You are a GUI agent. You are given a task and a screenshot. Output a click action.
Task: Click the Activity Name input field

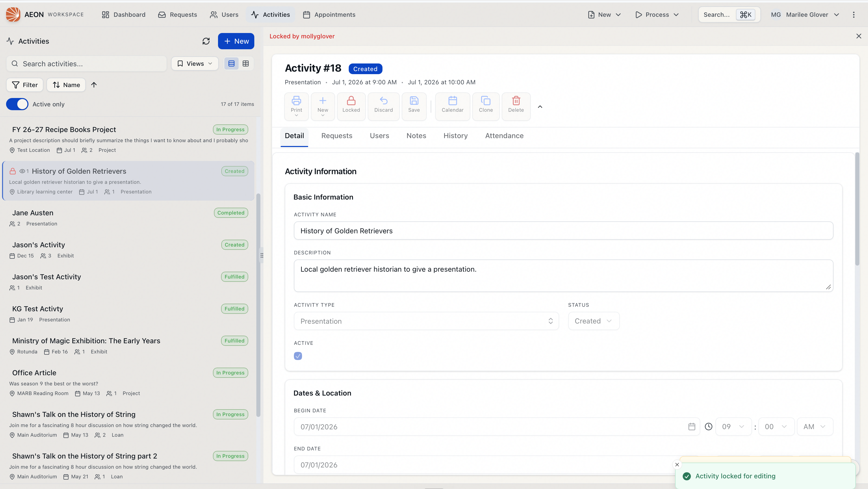(563, 231)
